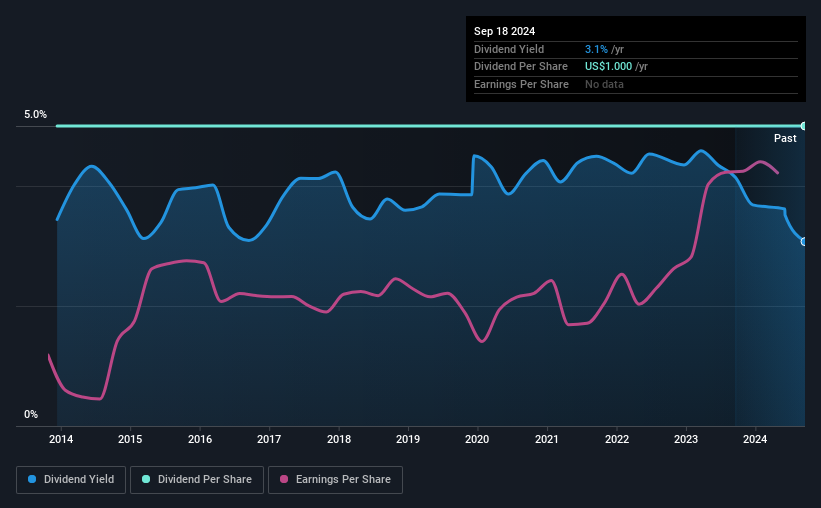Click the blue Dividend Yield legend dot
The width and height of the screenshot is (821, 508).
(32, 479)
